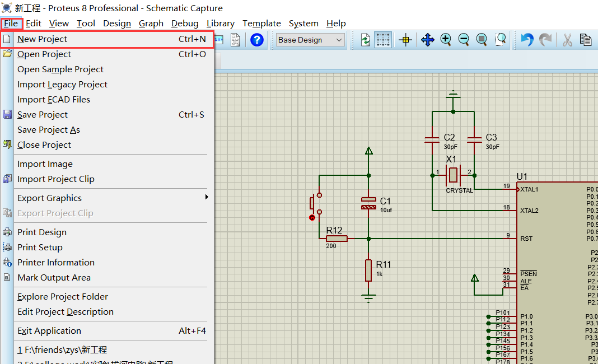598x364 pixels.
Task: Click the bill of materials document icon
Action: click(x=236, y=40)
